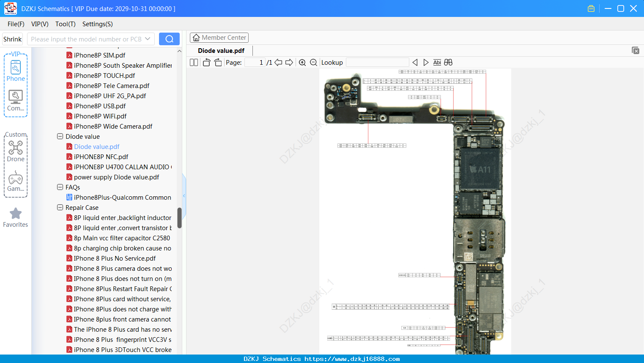Open the VIP(V) menu
The height and width of the screenshot is (363, 644).
click(40, 24)
